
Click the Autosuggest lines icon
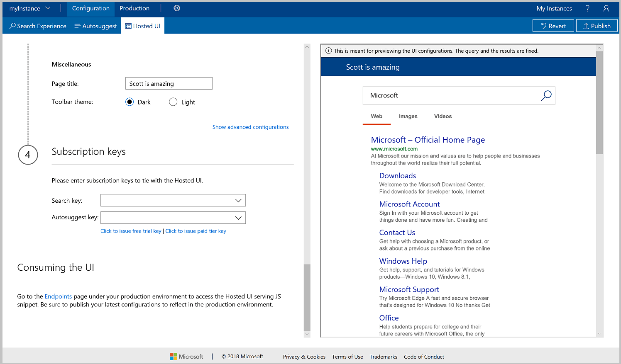77,26
